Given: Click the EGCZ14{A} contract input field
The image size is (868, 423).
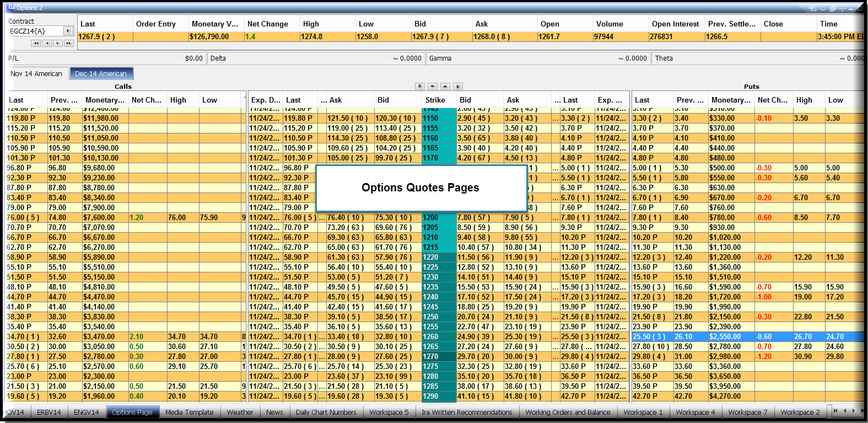Looking at the screenshot, I should [36, 31].
